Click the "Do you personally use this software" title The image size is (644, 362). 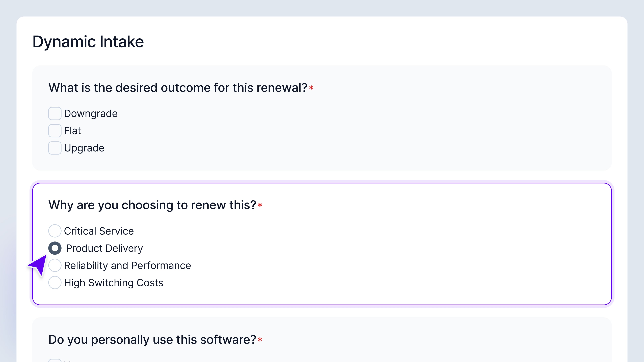(152, 340)
